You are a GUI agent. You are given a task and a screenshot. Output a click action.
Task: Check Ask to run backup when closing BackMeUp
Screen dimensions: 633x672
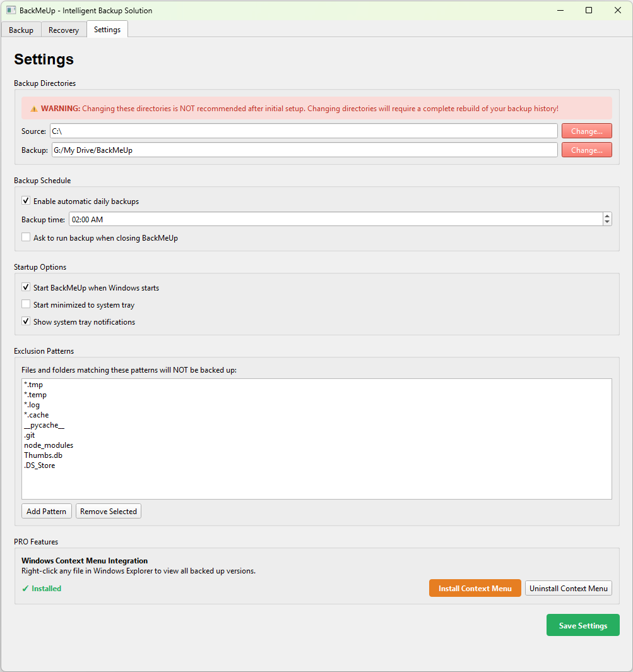pos(25,237)
